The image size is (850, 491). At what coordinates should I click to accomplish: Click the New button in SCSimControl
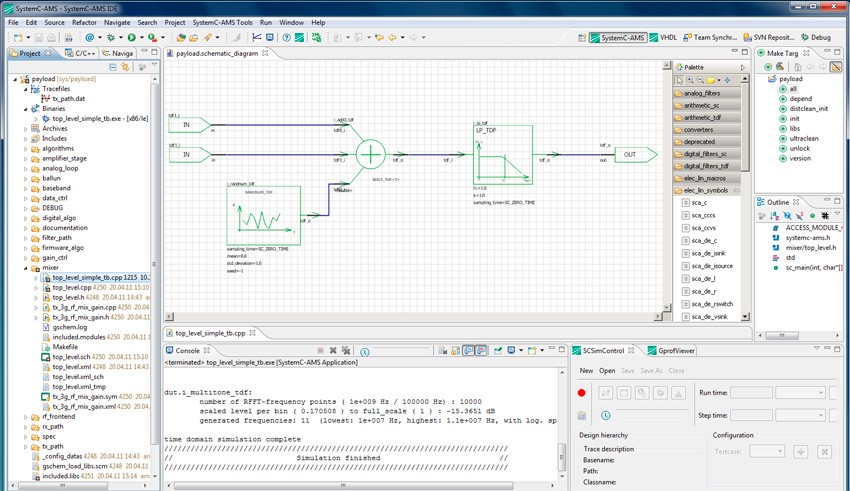(586, 370)
